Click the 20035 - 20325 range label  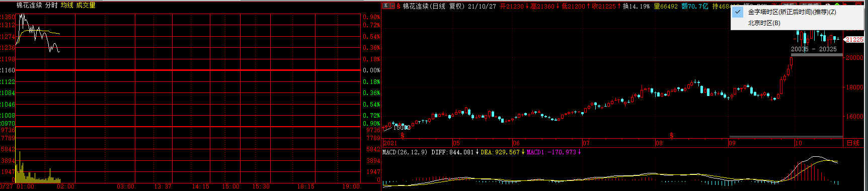click(x=814, y=49)
